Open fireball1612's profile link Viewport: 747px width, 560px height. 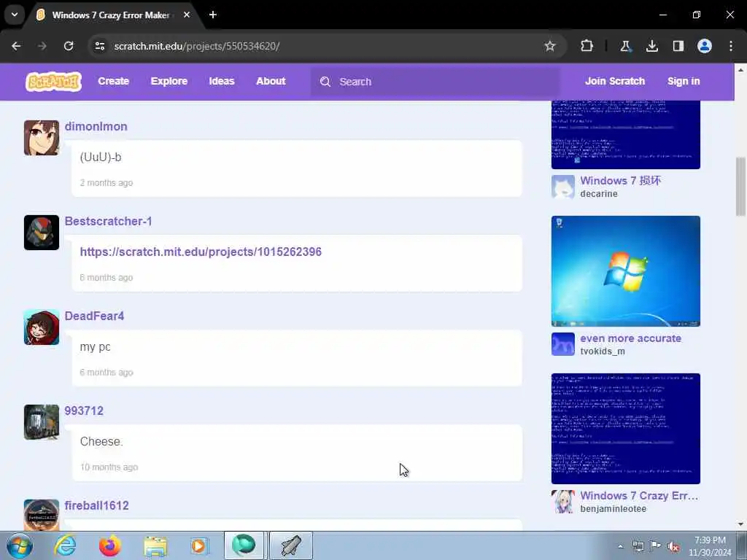(97, 506)
